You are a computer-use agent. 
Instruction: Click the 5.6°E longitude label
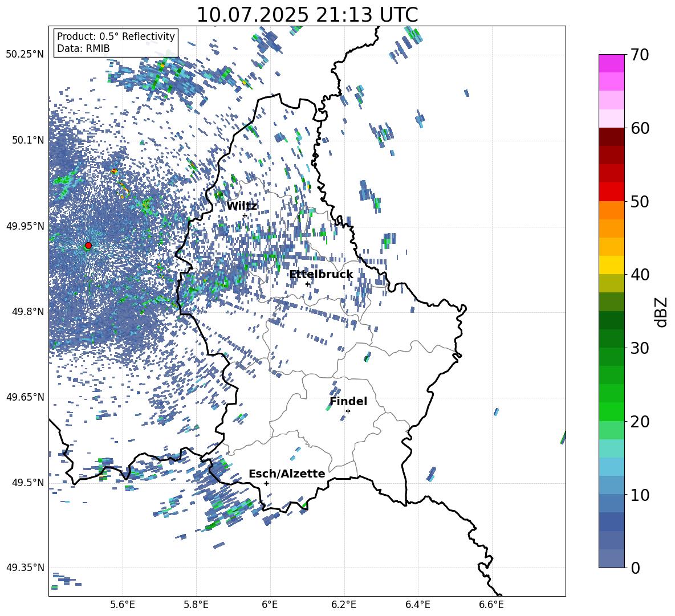pyautogui.click(x=123, y=605)
